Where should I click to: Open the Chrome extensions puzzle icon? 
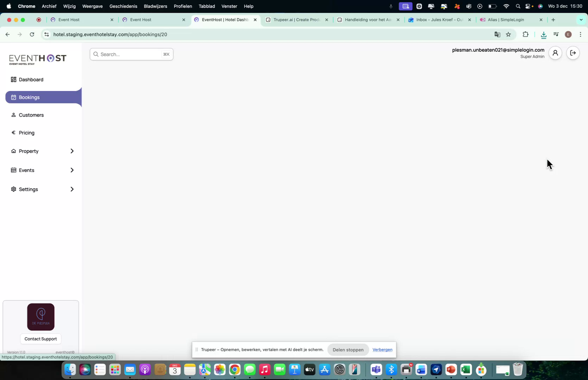click(x=525, y=34)
